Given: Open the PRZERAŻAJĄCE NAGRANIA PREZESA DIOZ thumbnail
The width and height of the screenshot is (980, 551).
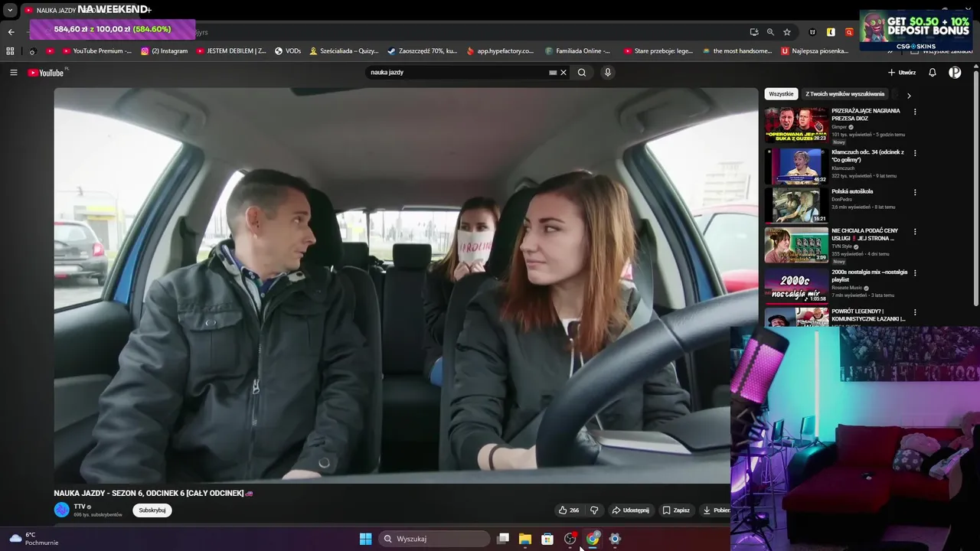Looking at the screenshot, I should pyautogui.click(x=796, y=124).
